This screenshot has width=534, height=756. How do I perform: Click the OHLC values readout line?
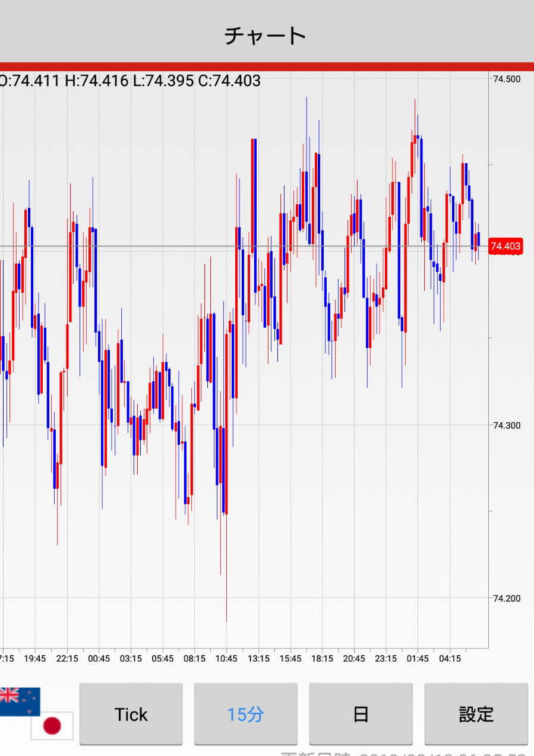coord(129,81)
